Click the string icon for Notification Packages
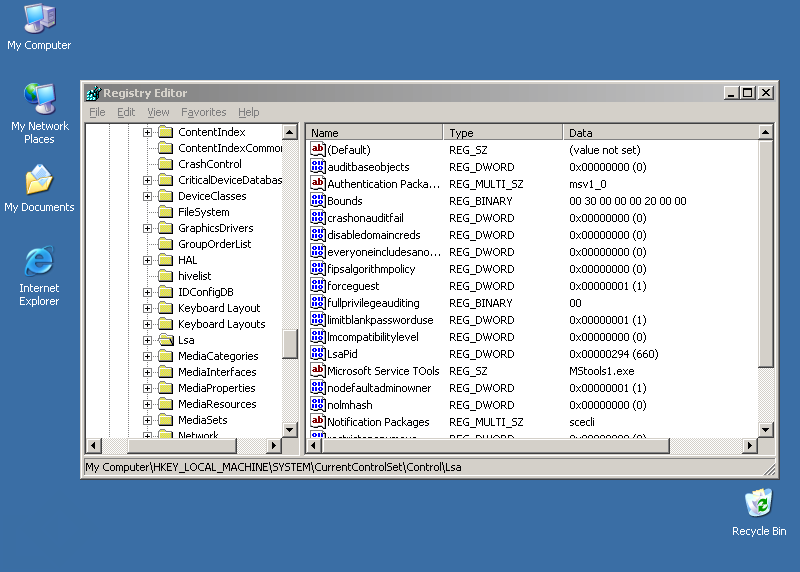Image resolution: width=800 pixels, height=572 pixels. point(318,422)
